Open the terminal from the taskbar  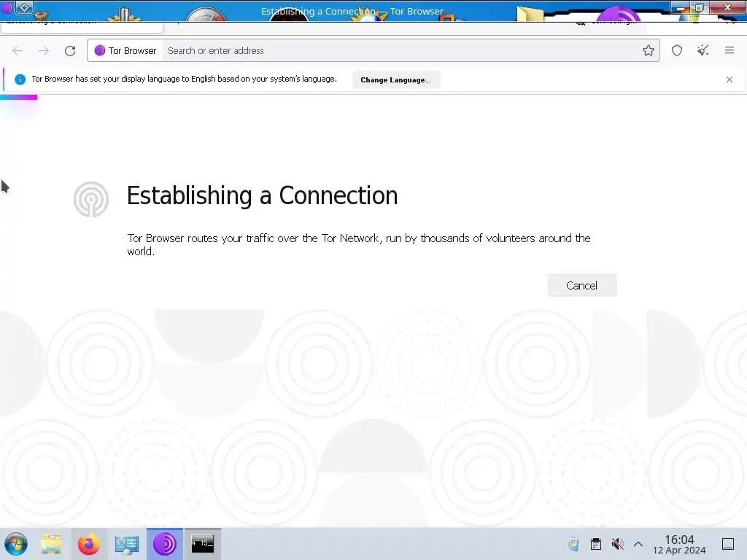pyautogui.click(x=203, y=544)
